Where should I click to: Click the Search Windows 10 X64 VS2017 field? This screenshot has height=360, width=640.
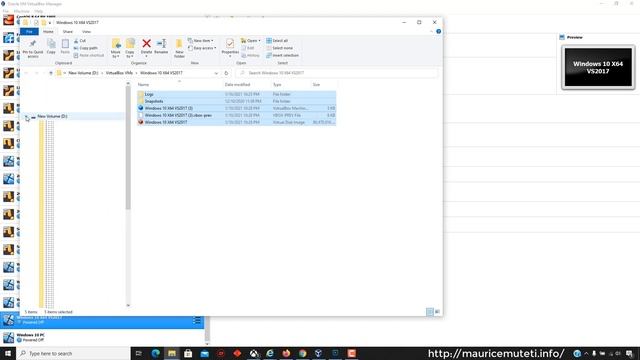(337, 73)
